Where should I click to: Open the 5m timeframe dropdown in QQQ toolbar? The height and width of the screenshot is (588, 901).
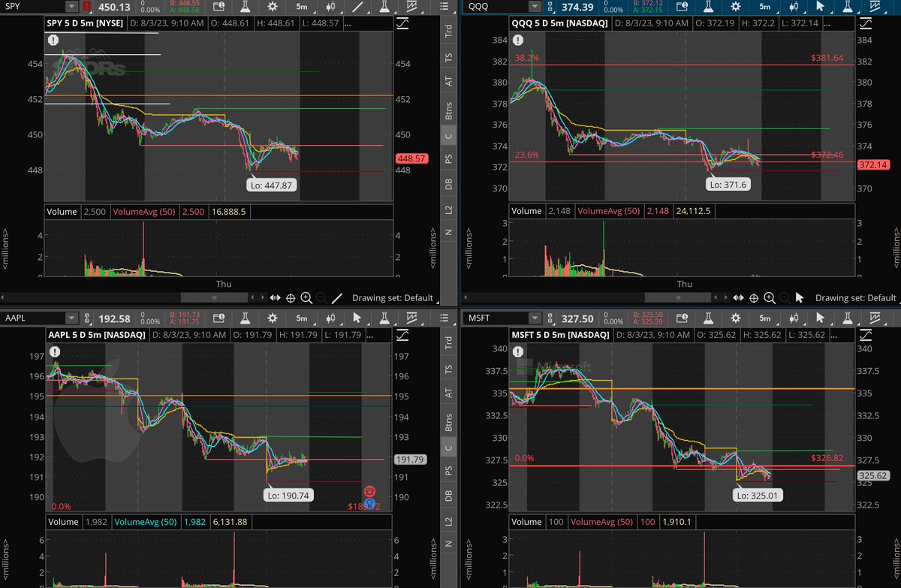click(x=765, y=7)
